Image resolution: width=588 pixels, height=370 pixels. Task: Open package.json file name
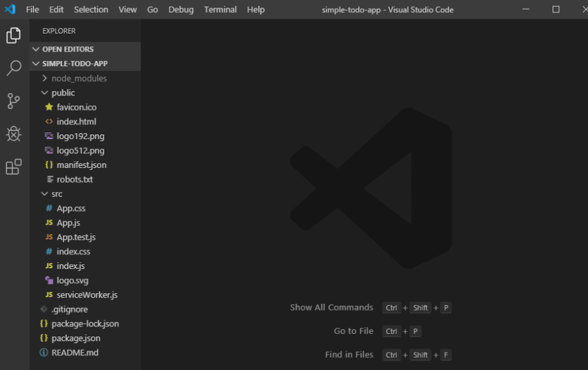click(x=76, y=338)
